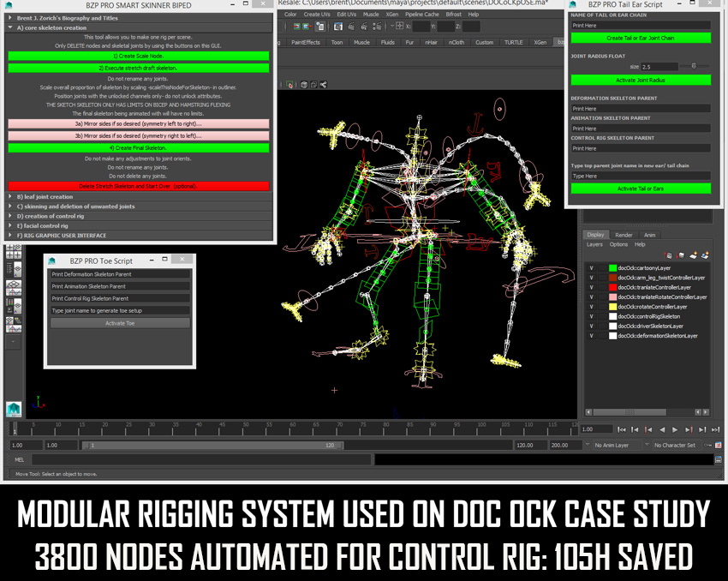Click the IPR render clapperboard icon
This screenshot has height=581, width=728.
[x=364, y=27]
